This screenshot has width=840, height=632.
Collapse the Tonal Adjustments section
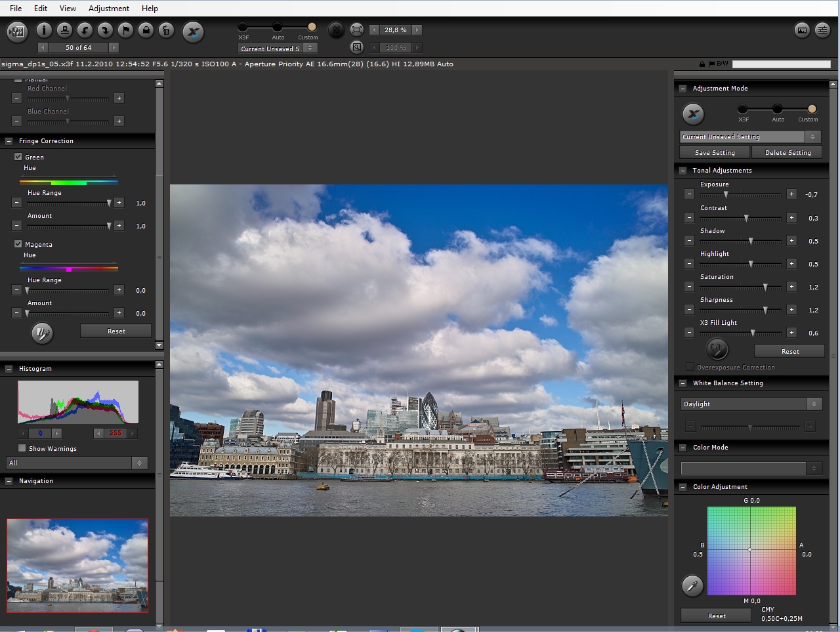click(683, 171)
